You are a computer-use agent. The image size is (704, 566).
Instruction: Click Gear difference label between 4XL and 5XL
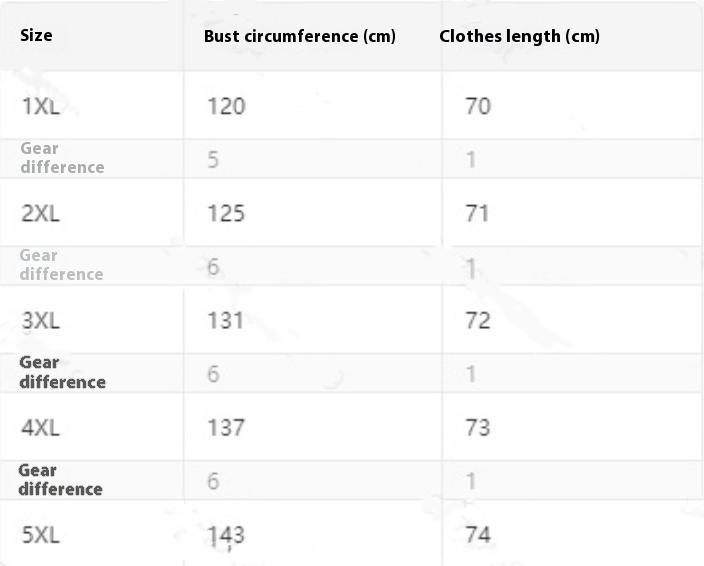pos(60,480)
